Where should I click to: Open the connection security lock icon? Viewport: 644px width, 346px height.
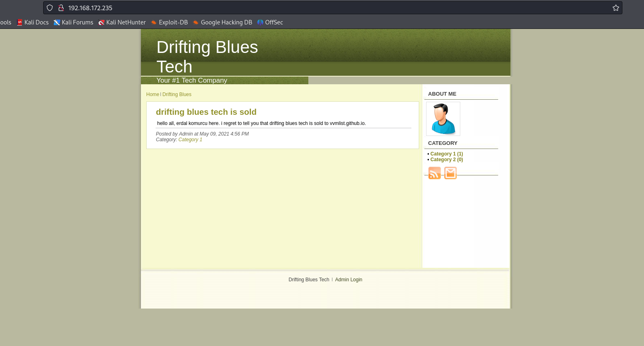pyautogui.click(x=61, y=8)
